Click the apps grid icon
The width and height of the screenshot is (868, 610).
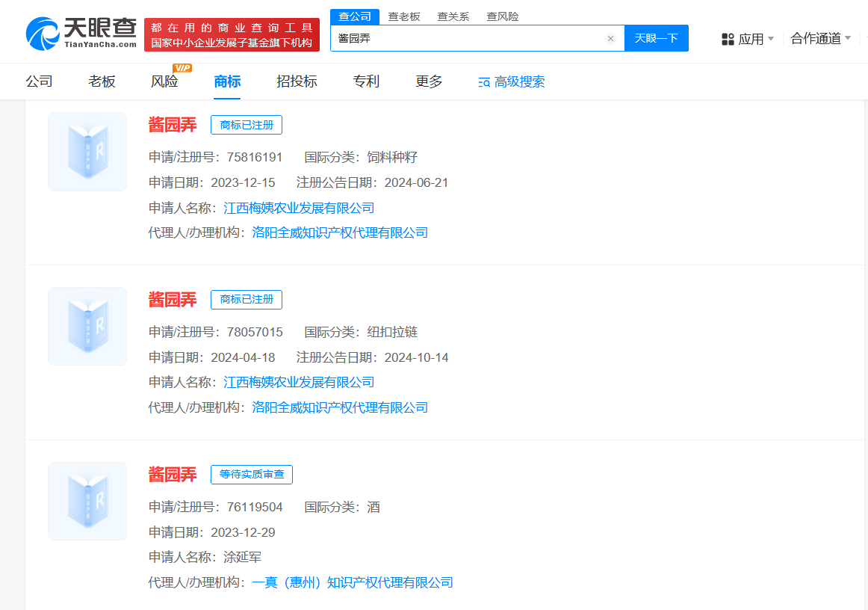(728, 39)
